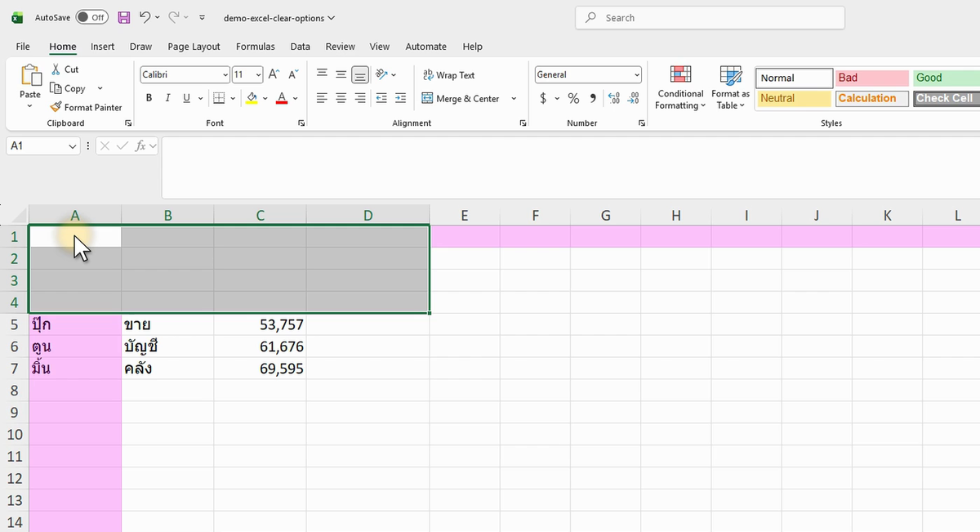Toggle Italic formatting

coord(167,98)
